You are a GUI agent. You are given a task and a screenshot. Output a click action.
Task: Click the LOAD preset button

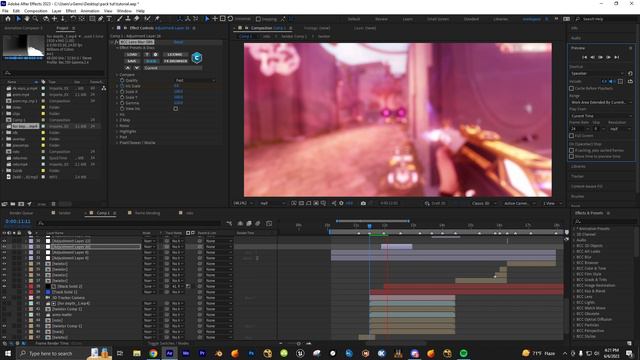(132, 54)
